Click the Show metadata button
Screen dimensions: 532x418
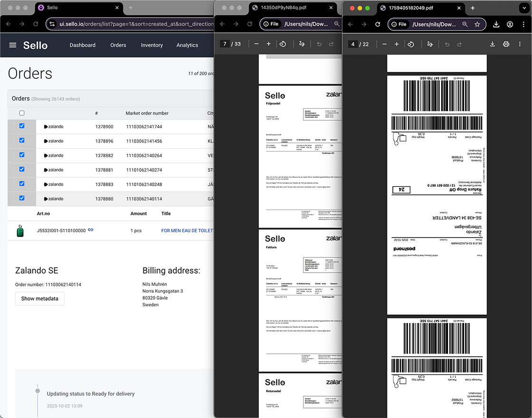(39, 299)
